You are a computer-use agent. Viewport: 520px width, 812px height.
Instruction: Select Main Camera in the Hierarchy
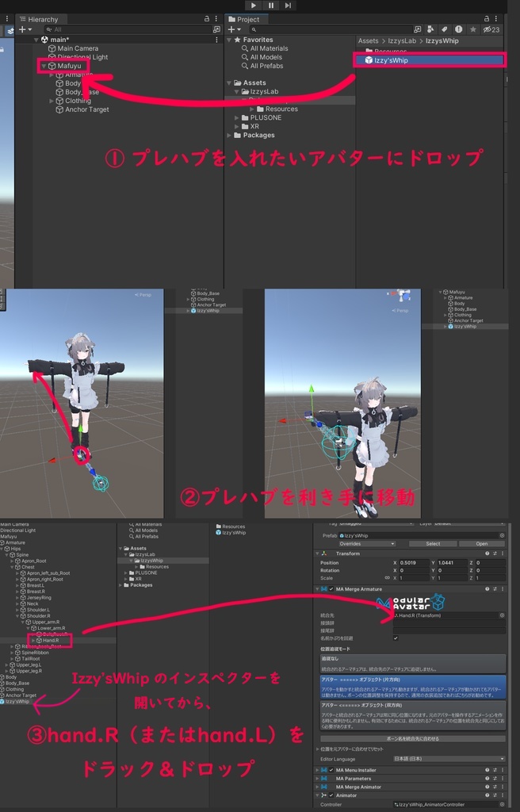(x=73, y=48)
